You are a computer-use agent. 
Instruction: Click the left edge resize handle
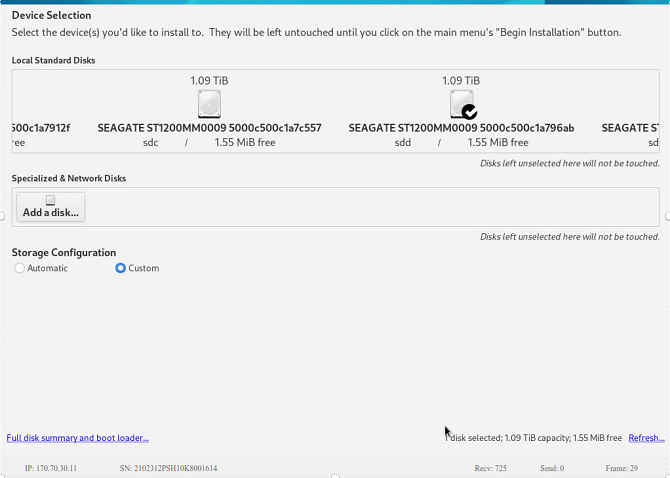(x=3, y=216)
